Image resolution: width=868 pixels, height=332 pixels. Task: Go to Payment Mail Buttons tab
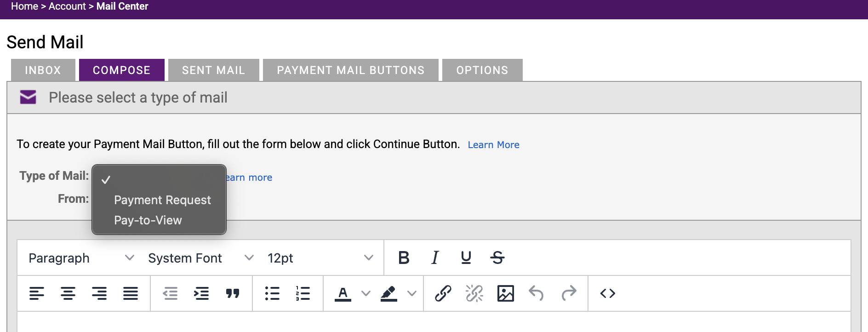pos(350,70)
